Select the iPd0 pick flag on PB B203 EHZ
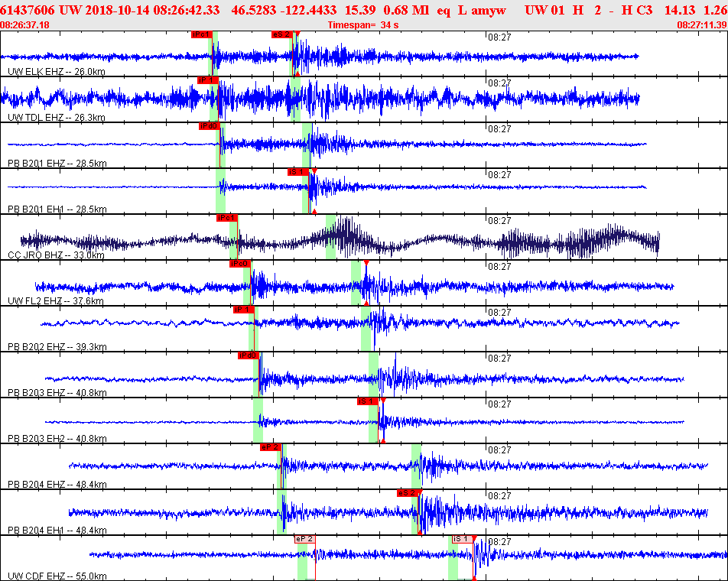 click(x=248, y=356)
